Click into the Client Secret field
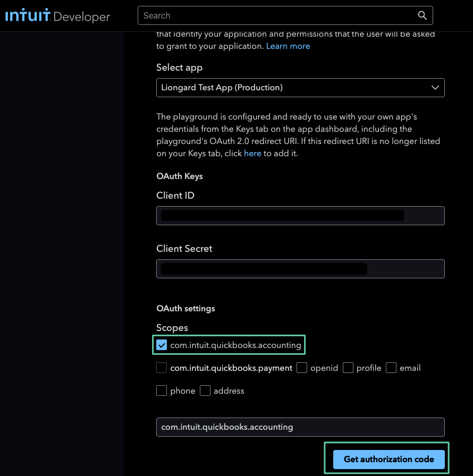473x476 pixels. (300, 269)
